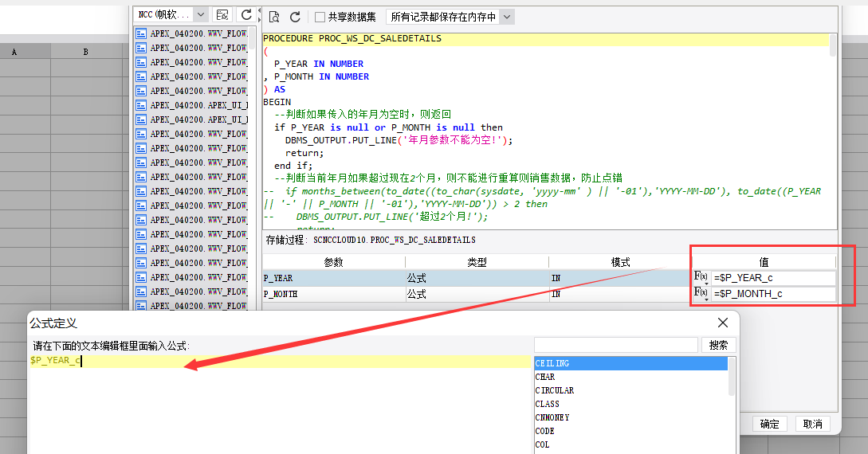Select the CEILING function
The height and width of the screenshot is (454, 868).
pos(631,363)
